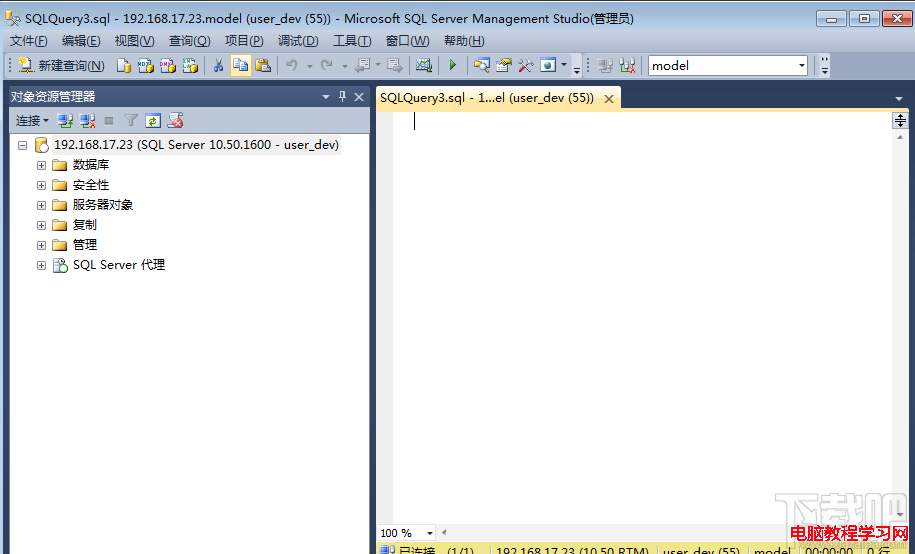The height and width of the screenshot is (554, 915).
Task: Click the Redo arrow icon
Action: coord(327,65)
